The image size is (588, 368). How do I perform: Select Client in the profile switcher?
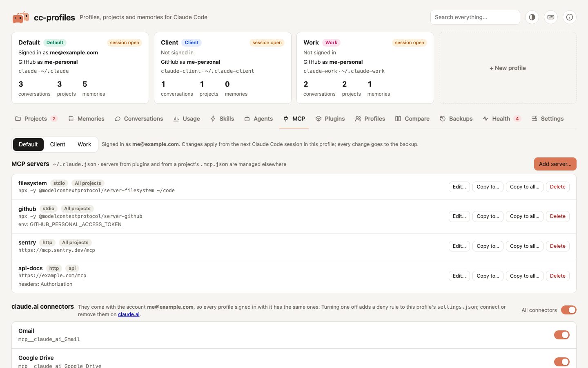tap(58, 144)
